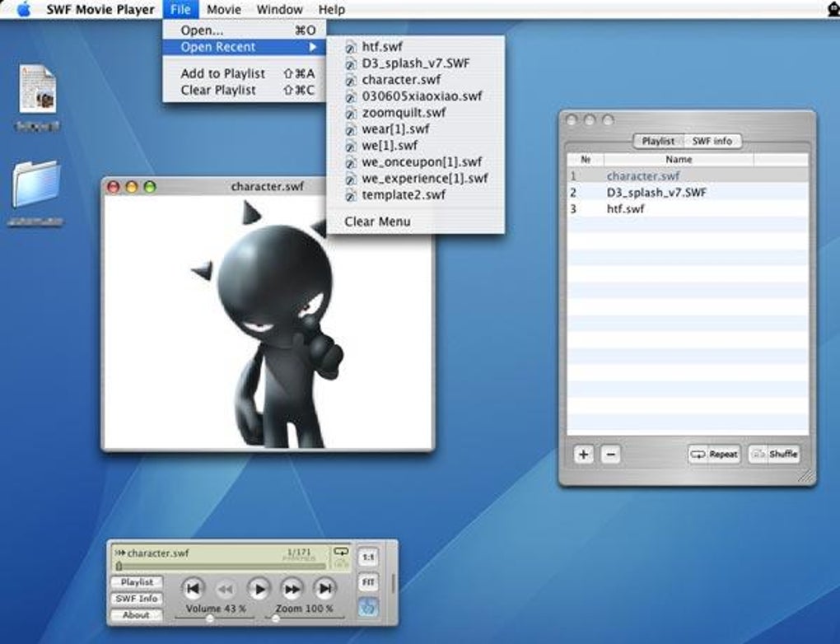The width and height of the screenshot is (840, 644).
Task: Set the movie to 1:1 size
Action: (368, 557)
